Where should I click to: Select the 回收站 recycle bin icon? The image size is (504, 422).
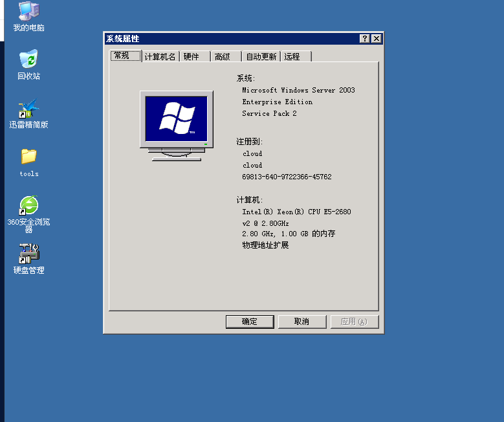(x=28, y=60)
